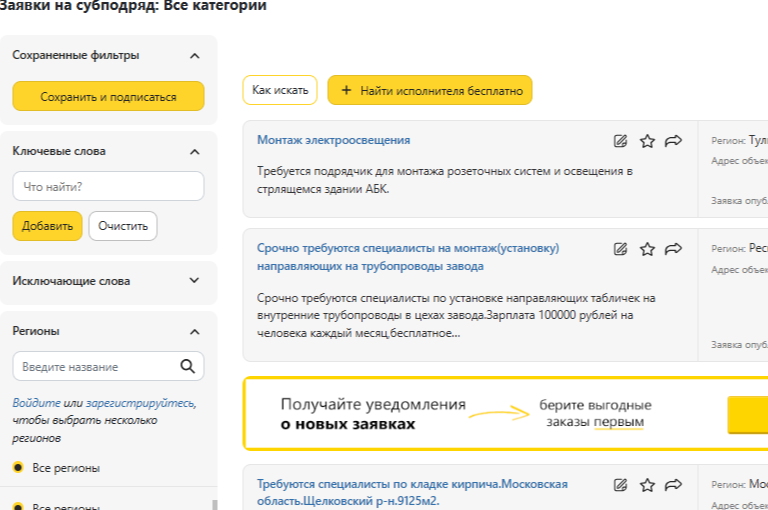The height and width of the screenshot is (510, 768).
Task: Add Срочно требуются специалисты listing to favorites
Action: click(x=647, y=248)
